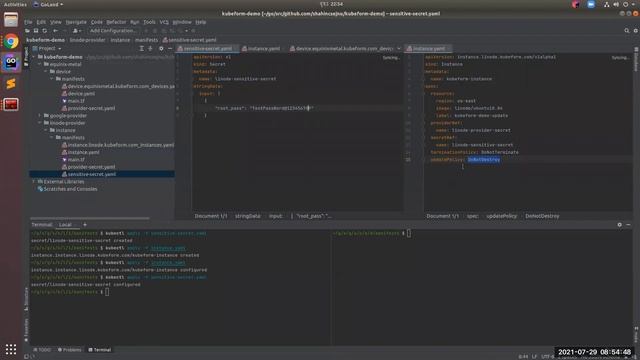The width and height of the screenshot is (640, 360).
Task: Open device.yaml in project tree
Action: [x=81, y=93]
